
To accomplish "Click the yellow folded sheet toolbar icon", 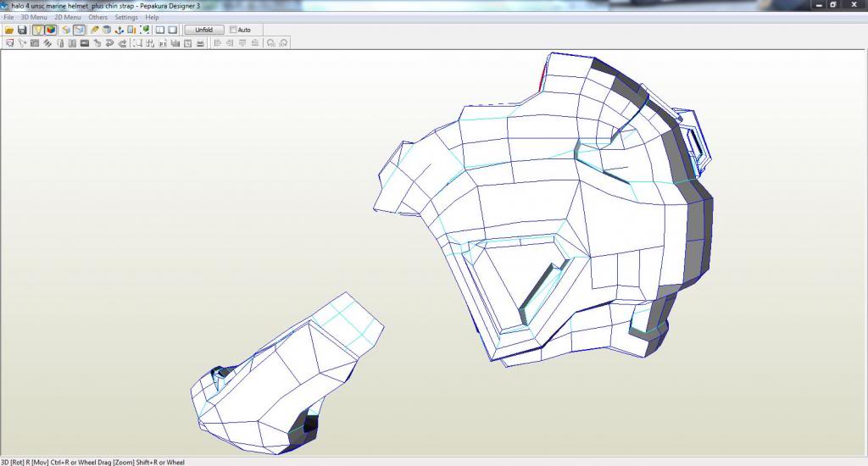I will pos(66,30).
